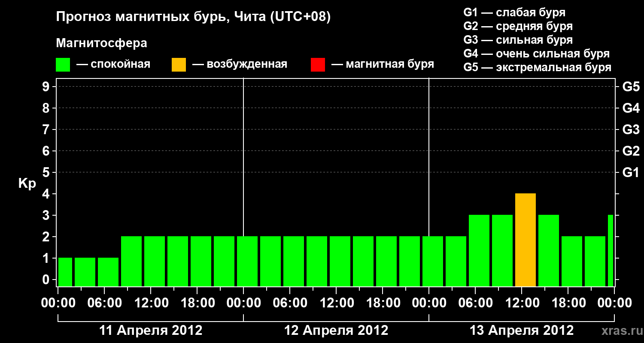This screenshot has width=644, height=343.
Task: Click the G4 label on the right axis
Action: pyautogui.click(x=631, y=108)
